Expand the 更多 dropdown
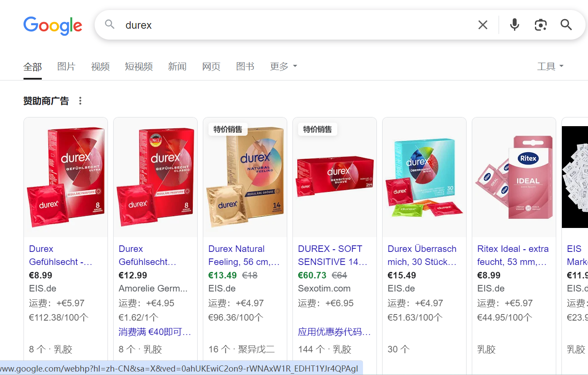The height and width of the screenshot is (375, 588). click(283, 67)
